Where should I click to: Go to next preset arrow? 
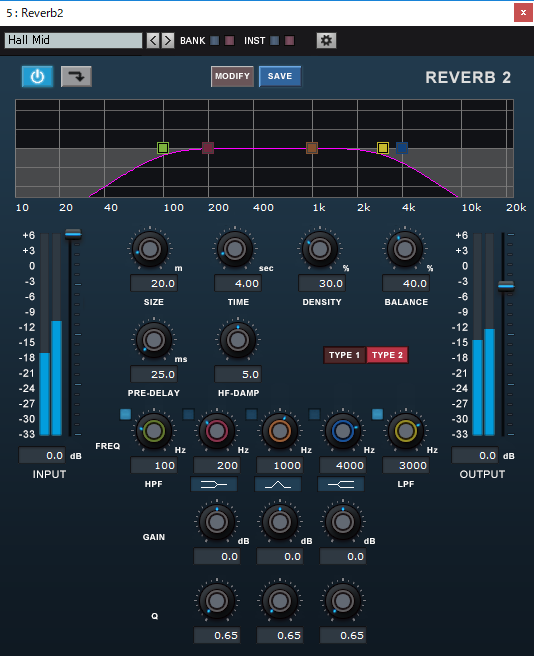[168, 41]
